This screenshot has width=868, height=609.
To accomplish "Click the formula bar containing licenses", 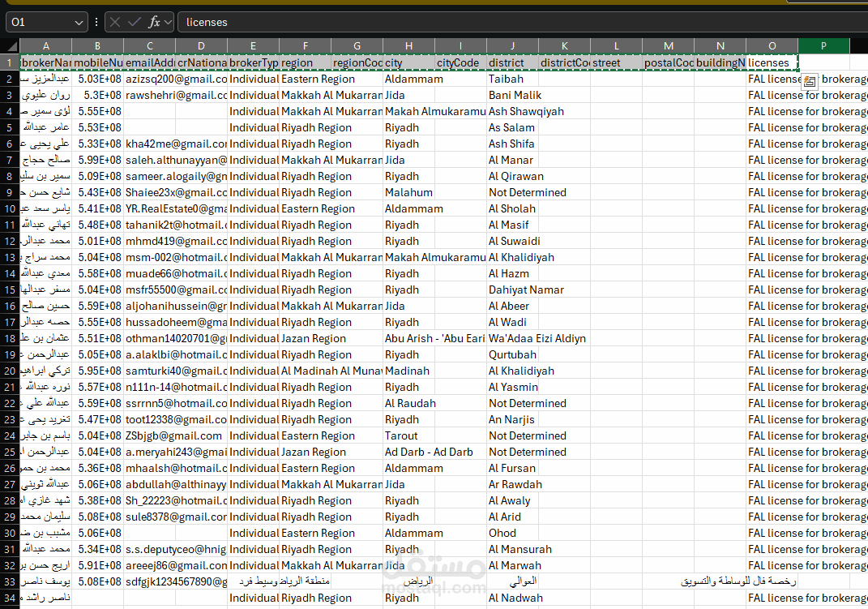I will coord(523,22).
